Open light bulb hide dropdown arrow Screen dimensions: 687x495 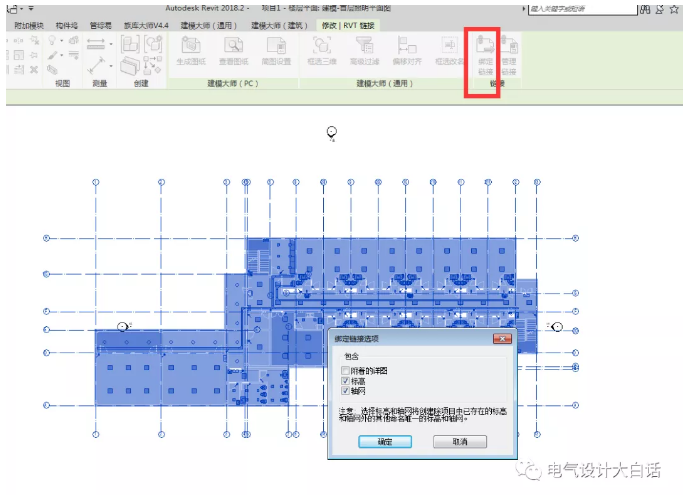pos(61,41)
